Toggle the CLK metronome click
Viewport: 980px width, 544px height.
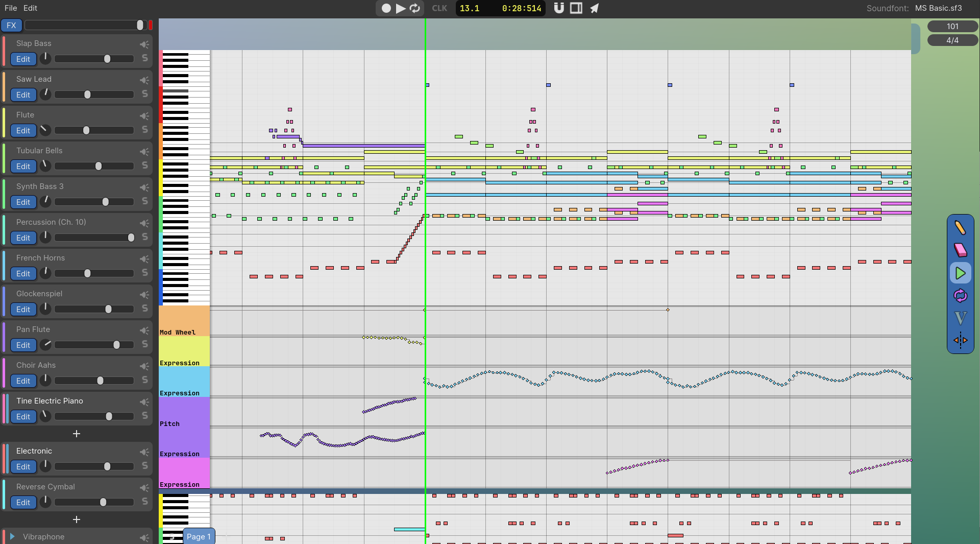tap(439, 8)
